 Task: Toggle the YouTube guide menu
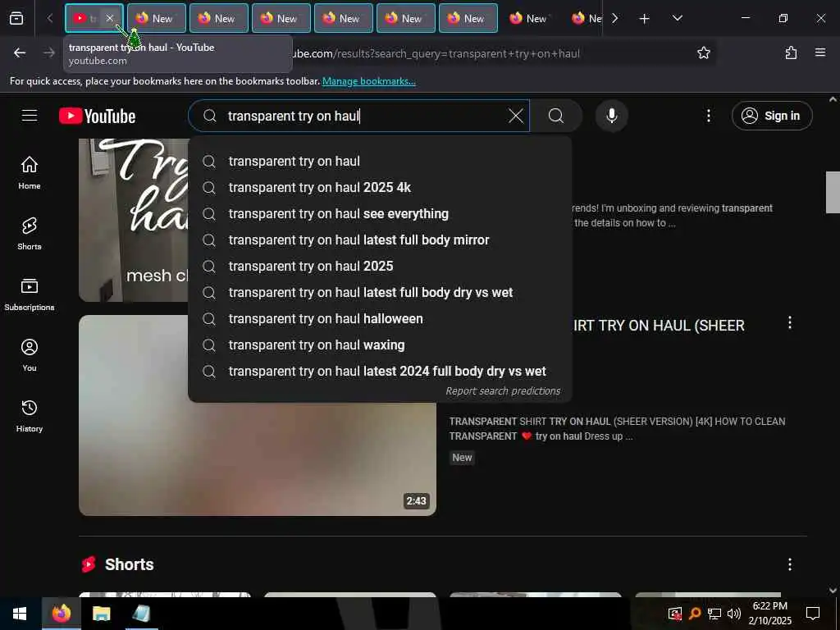[30, 116]
